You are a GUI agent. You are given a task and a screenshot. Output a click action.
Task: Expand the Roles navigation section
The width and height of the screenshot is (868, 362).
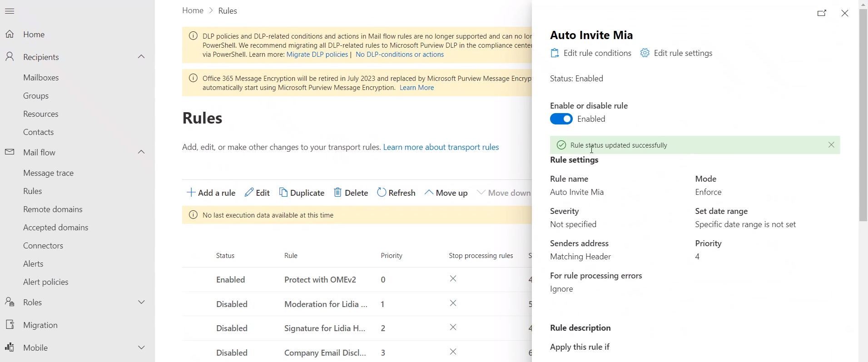tap(141, 302)
